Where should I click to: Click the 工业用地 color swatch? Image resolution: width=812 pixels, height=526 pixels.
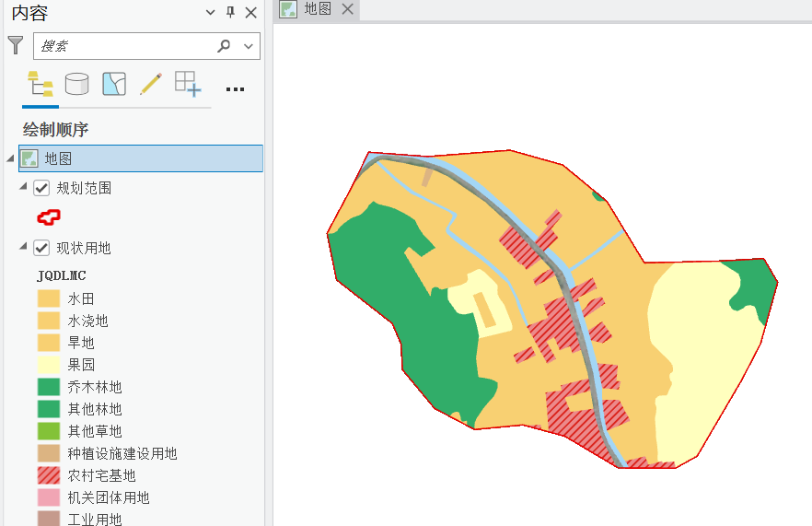(49, 519)
